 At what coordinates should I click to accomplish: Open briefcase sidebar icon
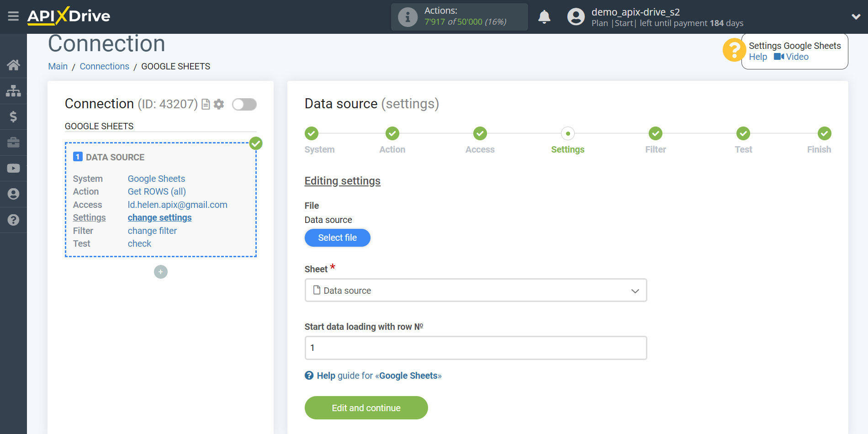click(13, 143)
